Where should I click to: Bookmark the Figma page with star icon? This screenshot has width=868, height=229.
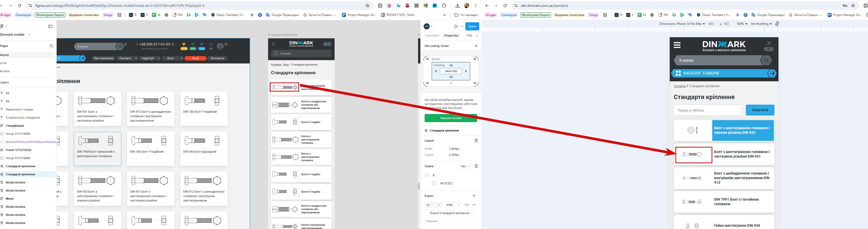pyautogui.click(x=367, y=6)
